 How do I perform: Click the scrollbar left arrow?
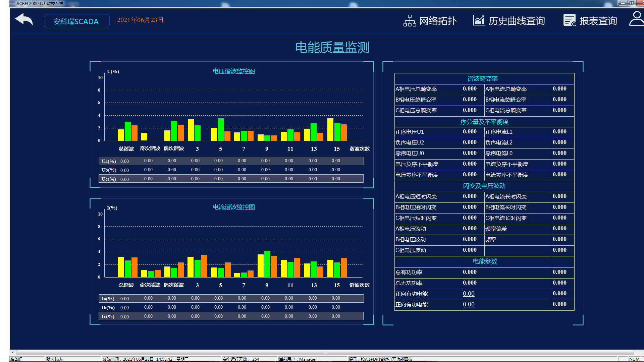pyautogui.click(x=13, y=352)
